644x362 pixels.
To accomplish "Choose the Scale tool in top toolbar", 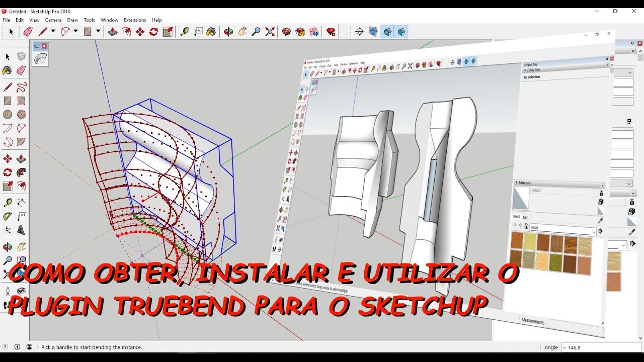I will pyautogui.click(x=168, y=32).
